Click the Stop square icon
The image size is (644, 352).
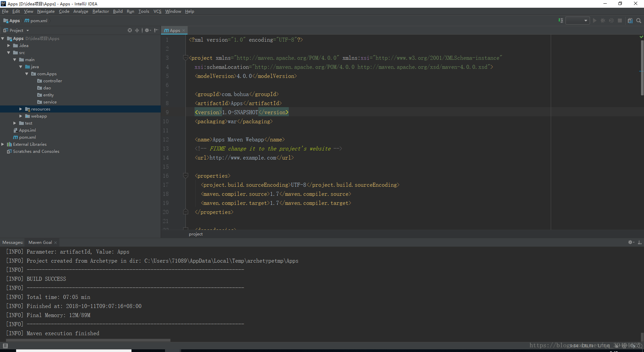point(620,20)
